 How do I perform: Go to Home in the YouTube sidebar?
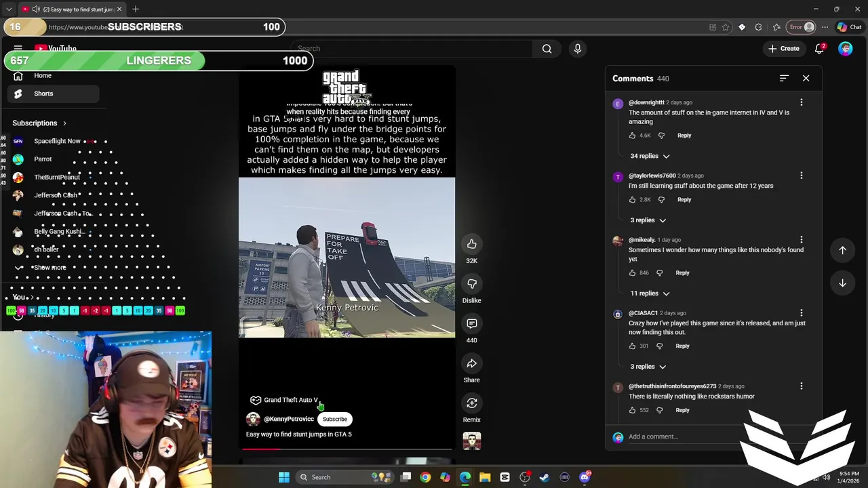(x=52, y=76)
